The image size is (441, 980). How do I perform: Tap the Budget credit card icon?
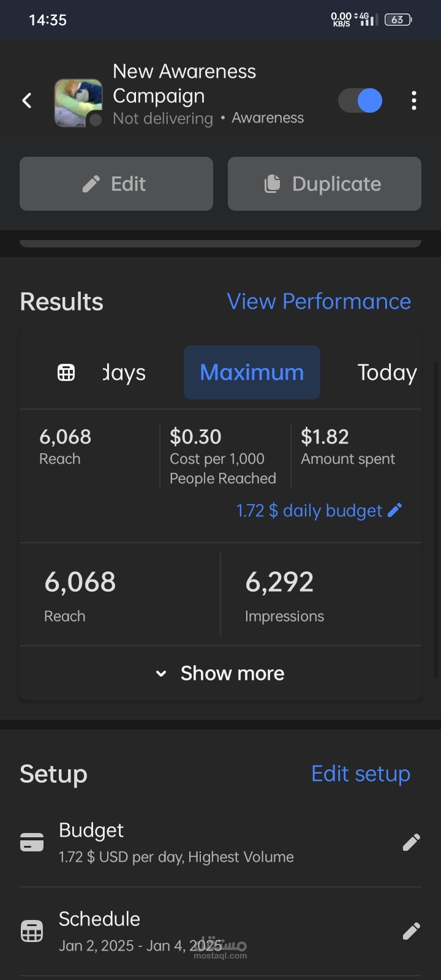32,842
